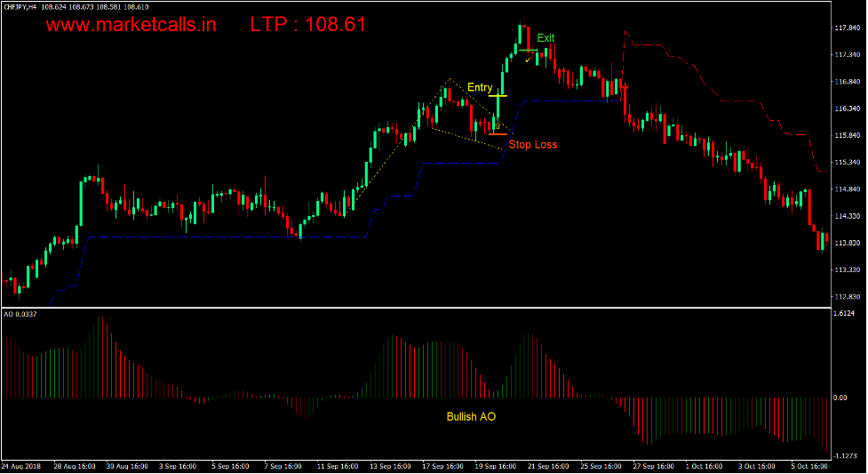Viewport: 868px width, 474px height.
Task: Click the 112.830 price axis label
Action: point(849,297)
